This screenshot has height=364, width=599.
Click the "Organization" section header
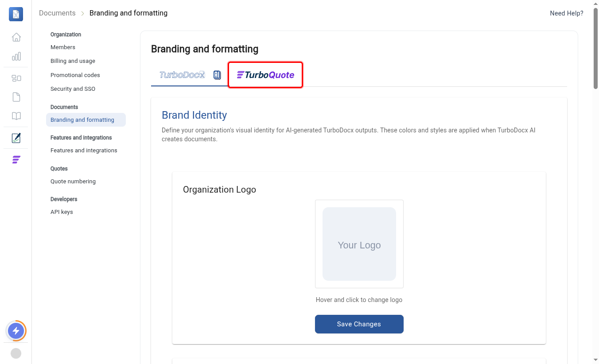click(x=66, y=35)
